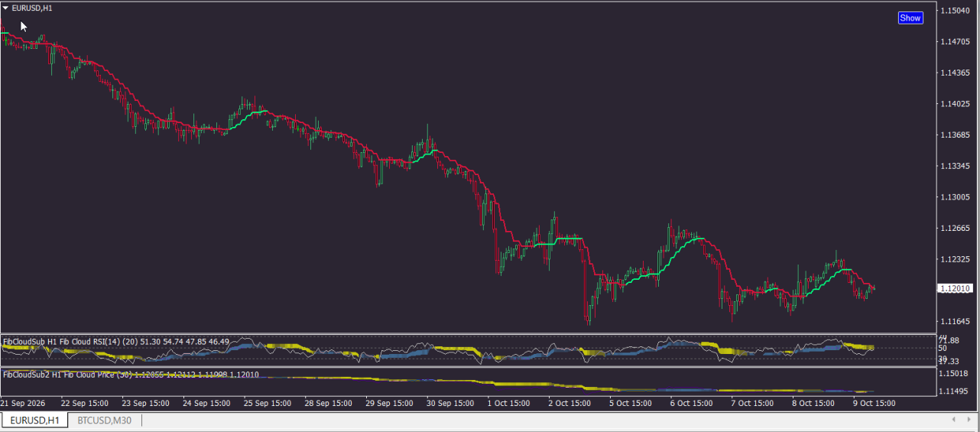Viewport: 980px width, 432px height.
Task: Click the 1.11645 price scale label
Action: [956, 322]
